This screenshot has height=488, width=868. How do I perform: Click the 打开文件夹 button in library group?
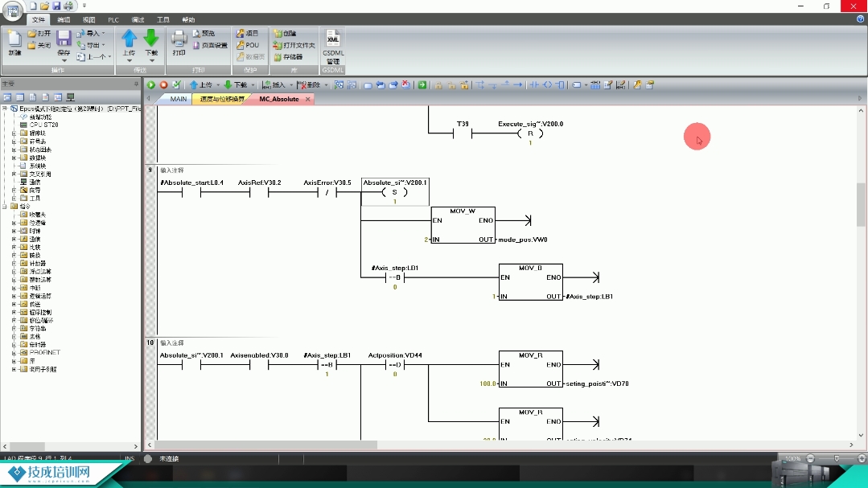(x=294, y=45)
